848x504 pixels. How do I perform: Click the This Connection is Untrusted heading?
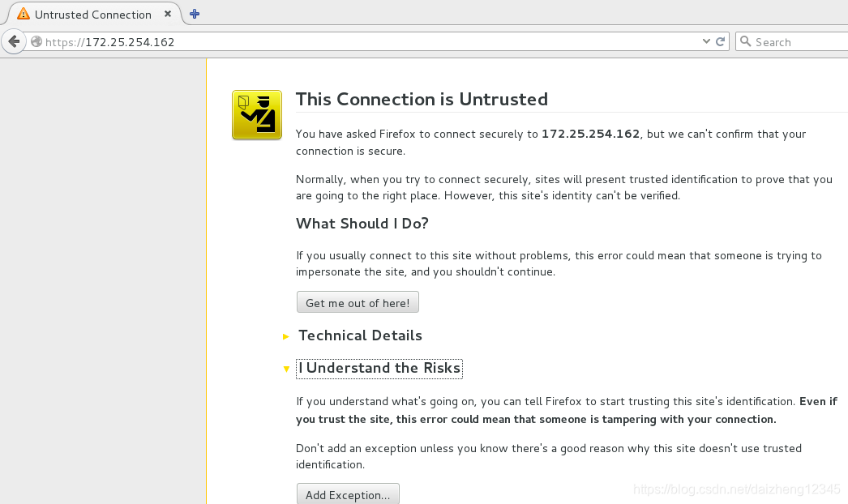coord(422,99)
